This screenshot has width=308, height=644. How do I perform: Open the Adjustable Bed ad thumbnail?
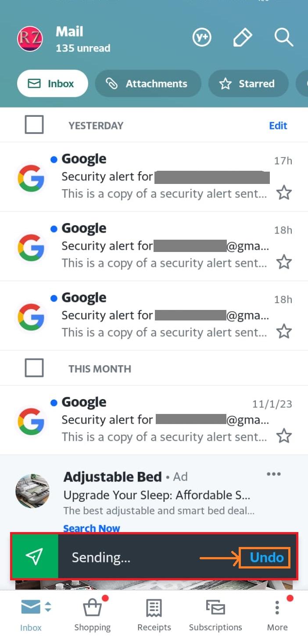click(32, 491)
